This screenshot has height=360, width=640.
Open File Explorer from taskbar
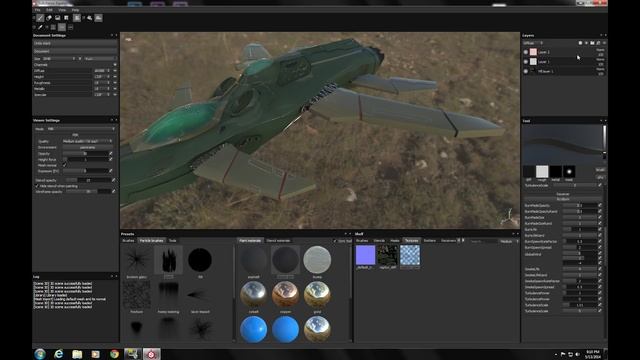pyautogui.click(x=77, y=354)
